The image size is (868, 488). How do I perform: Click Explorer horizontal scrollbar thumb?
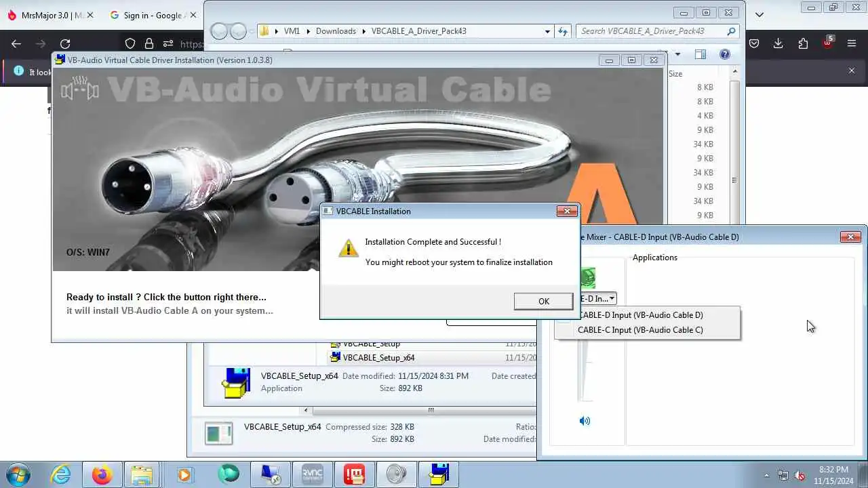click(431, 410)
